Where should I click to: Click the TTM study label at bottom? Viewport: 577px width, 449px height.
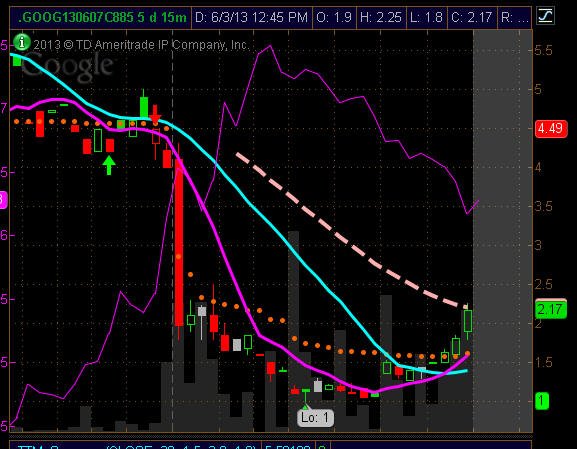pyautogui.click(x=38, y=446)
